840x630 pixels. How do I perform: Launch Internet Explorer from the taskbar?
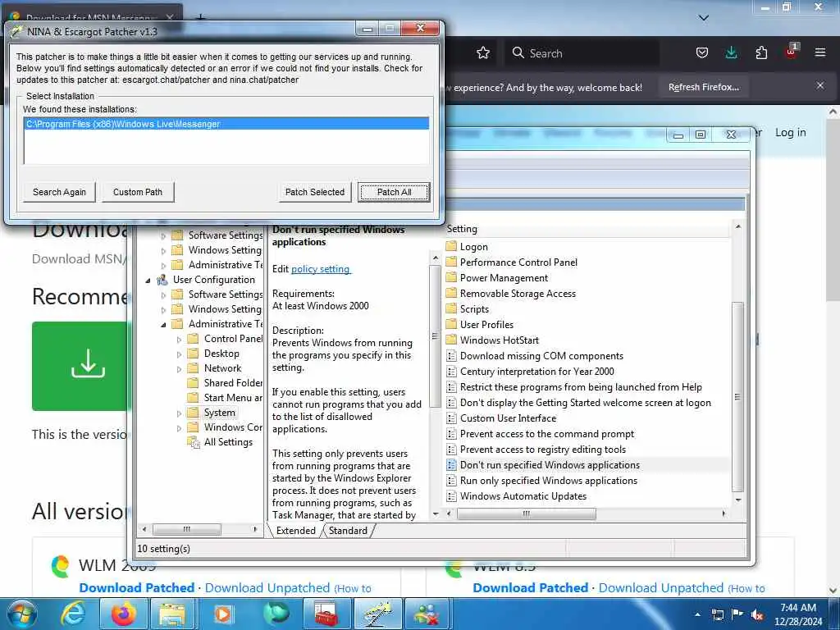[x=73, y=614]
